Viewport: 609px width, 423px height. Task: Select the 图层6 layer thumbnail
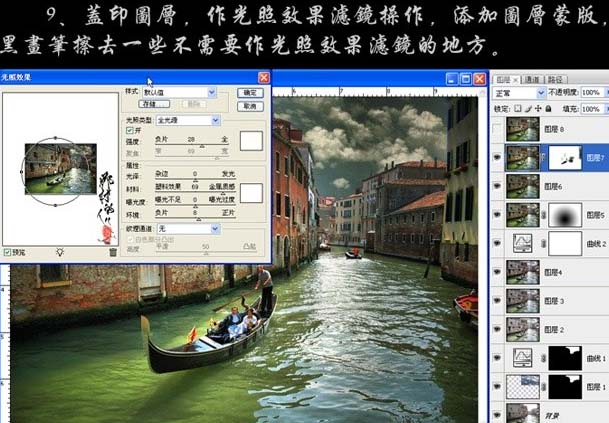tap(523, 186)
